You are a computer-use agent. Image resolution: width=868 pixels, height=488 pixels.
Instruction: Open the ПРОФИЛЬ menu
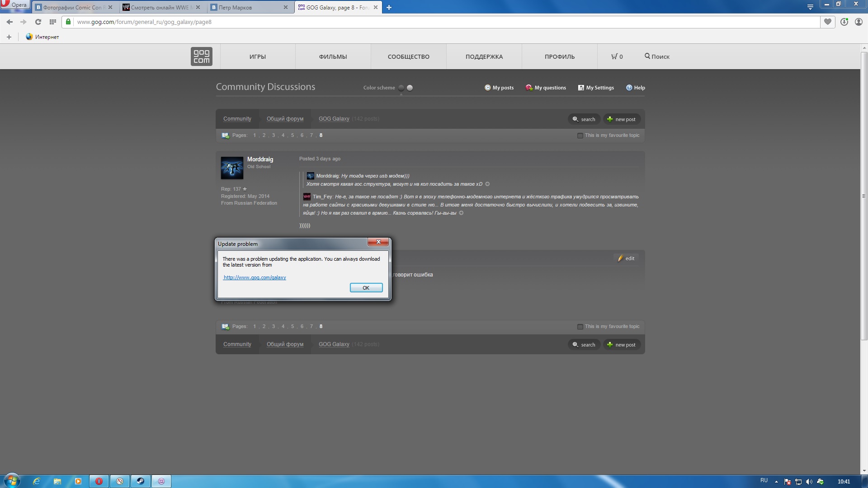(x=560, y=56)
